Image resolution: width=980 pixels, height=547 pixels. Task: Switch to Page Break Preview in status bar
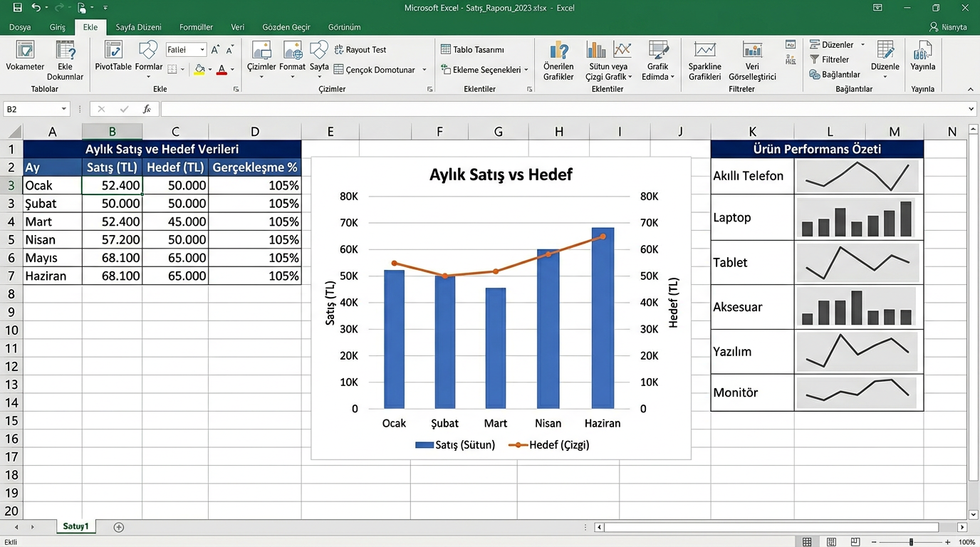coord(855,542)
